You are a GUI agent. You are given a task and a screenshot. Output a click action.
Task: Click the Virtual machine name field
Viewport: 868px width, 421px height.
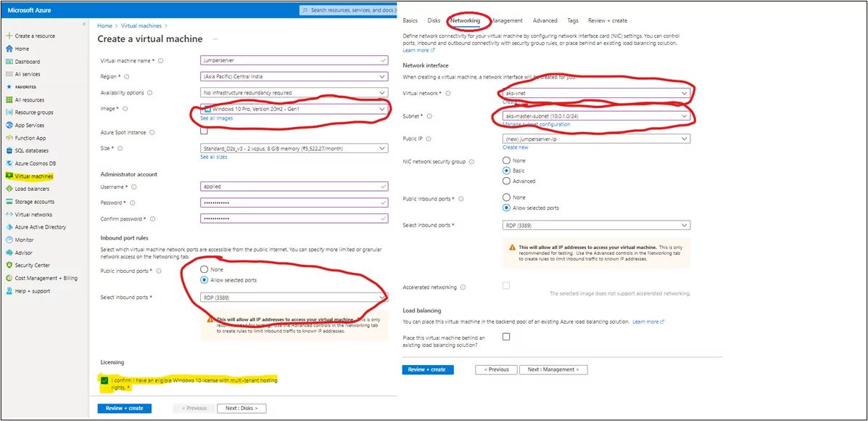coord(294,60)
